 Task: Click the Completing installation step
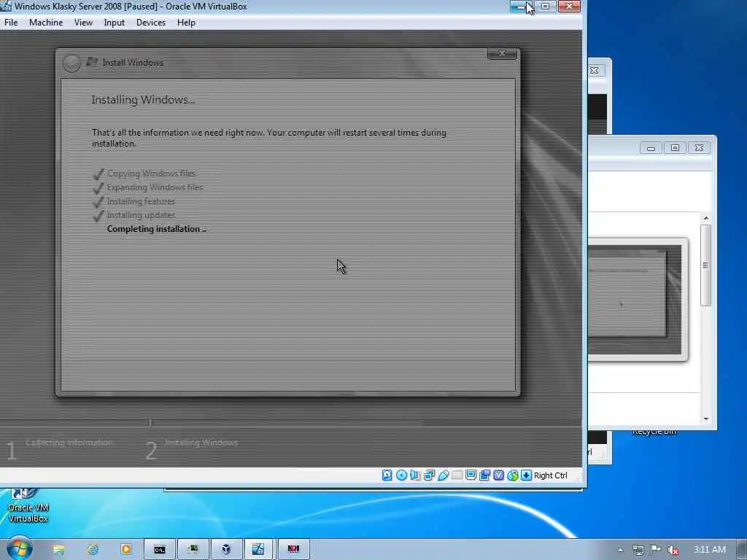(156, 228)
